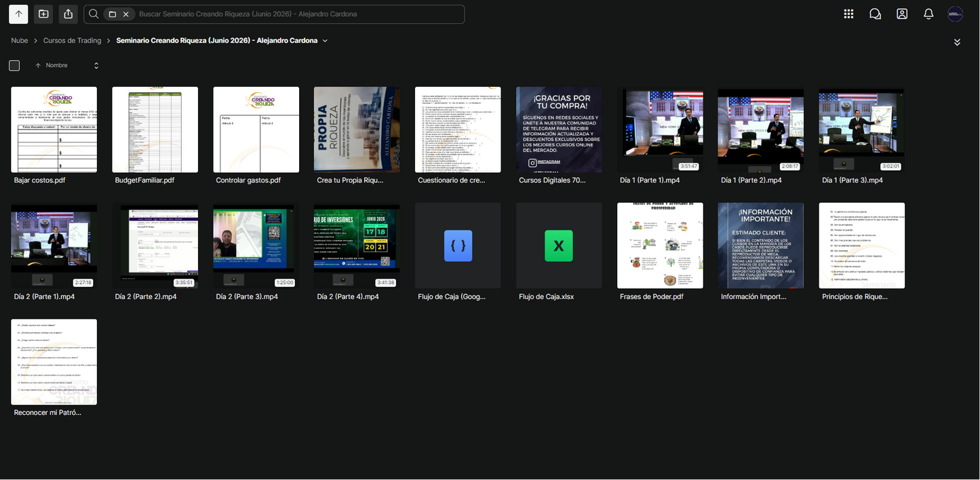
Task: Play Día 1 (Parte 2).mp4 video
Action: (761, 129)
